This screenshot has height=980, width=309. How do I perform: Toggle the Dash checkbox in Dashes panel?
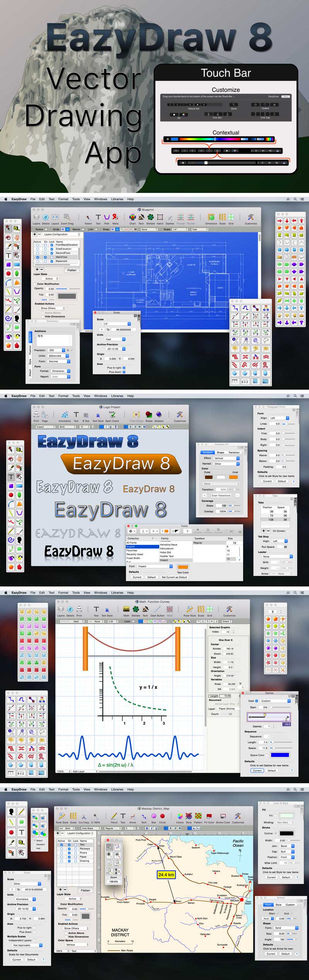point(256,701)
